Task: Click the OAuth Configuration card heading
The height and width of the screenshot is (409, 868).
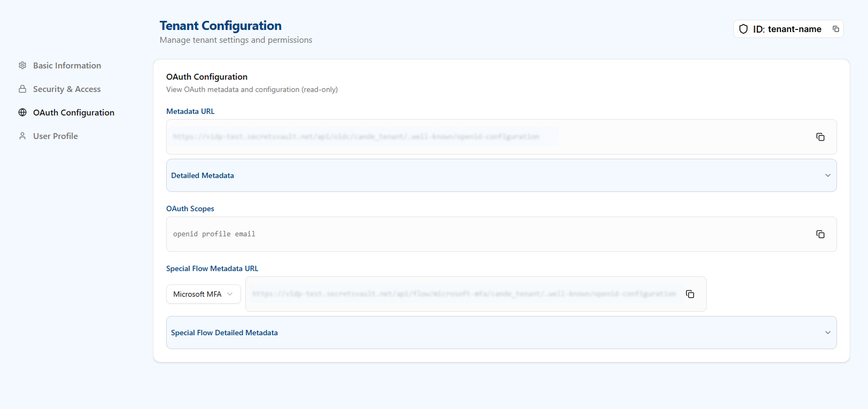Action: (x=207, y=76)
